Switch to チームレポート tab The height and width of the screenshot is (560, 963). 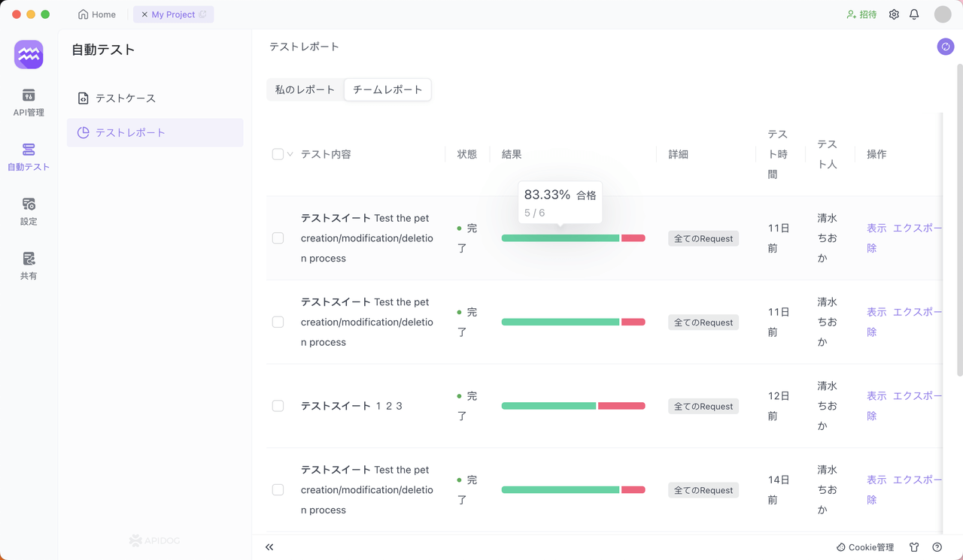(387, 89)
